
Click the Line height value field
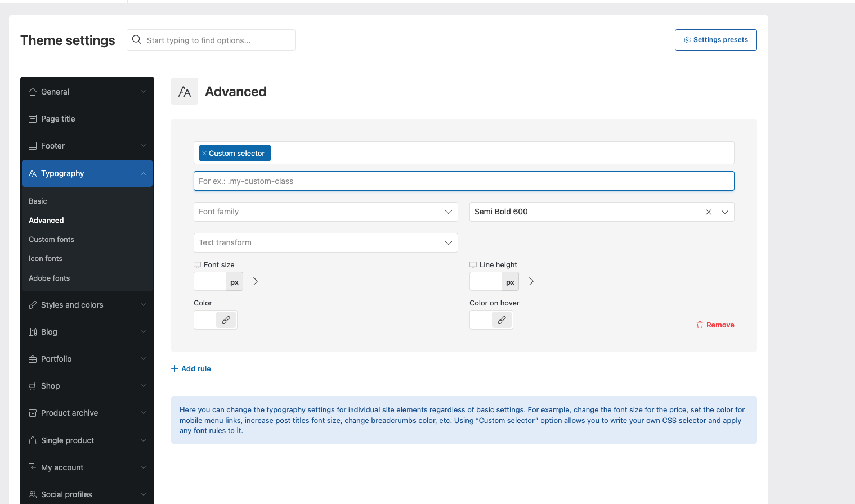[x=486, y=282]
